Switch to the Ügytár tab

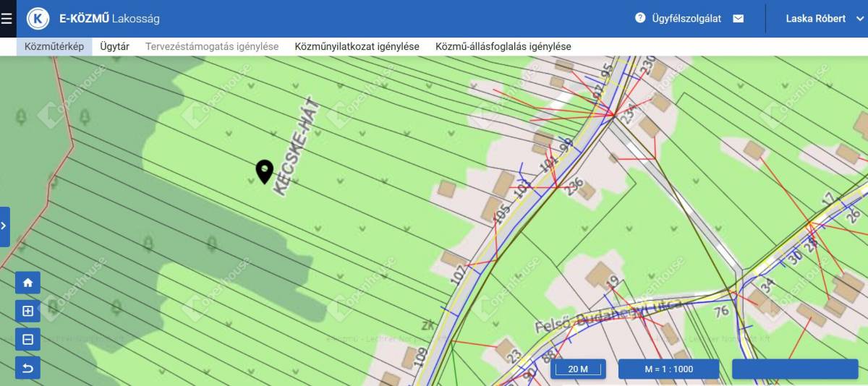[x=114, y=46]
